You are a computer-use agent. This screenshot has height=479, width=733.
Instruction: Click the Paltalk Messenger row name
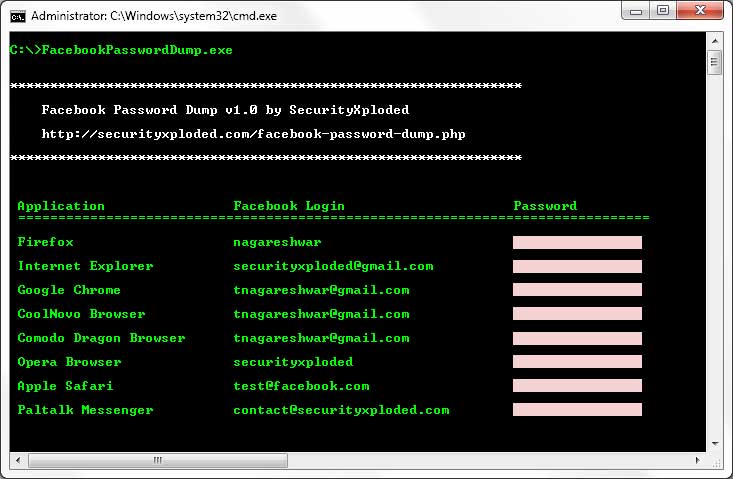pos(86,410)
